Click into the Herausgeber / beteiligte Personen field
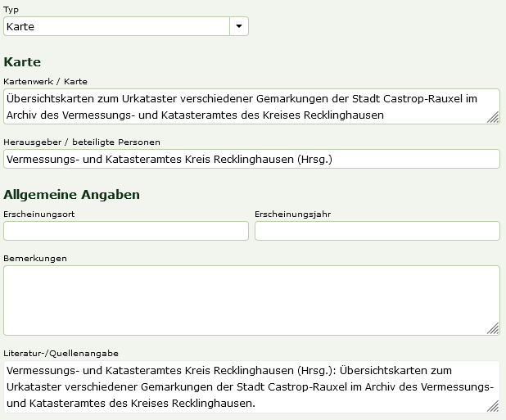This screenshot has height=420, width=506. [x=251, y=159]
